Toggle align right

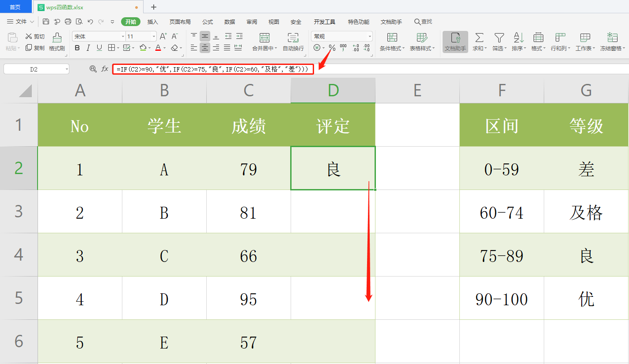click(216, 48)
